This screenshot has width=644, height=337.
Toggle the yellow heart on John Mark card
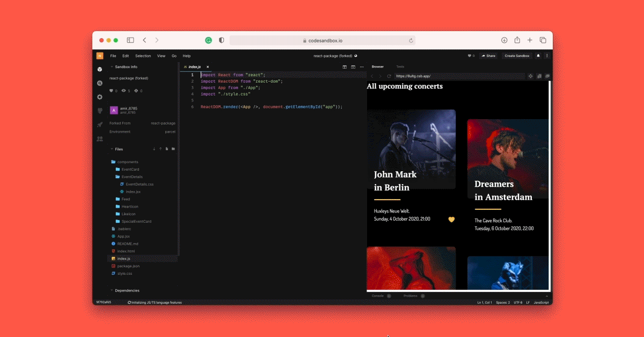(x=451, y=219)
